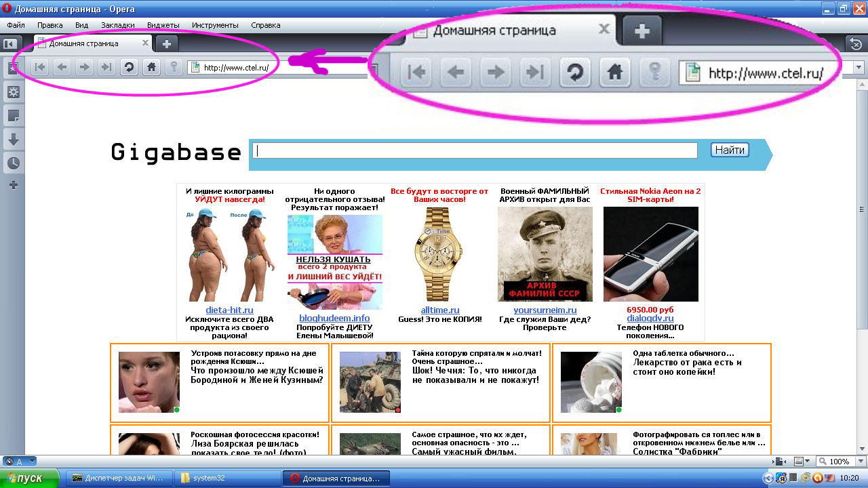Click the firewall brick tray icon
Screen dimensions: 868x488
[793, 478]
